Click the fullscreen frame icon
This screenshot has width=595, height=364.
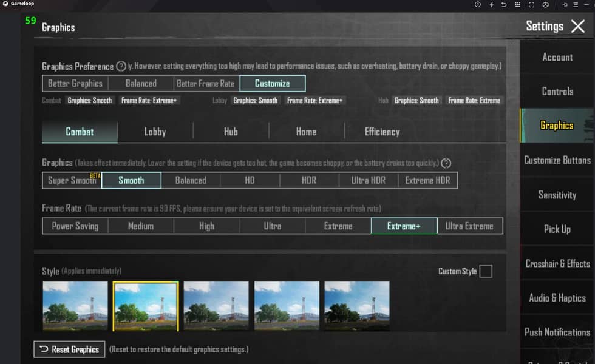point(531,4)
